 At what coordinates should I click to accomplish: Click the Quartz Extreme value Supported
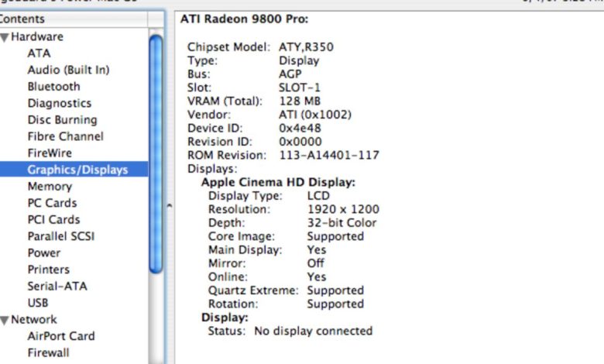point(335,290)
